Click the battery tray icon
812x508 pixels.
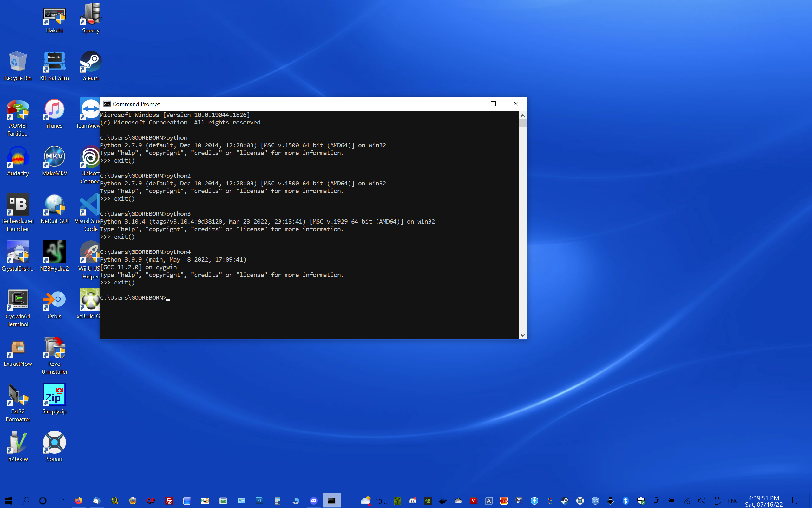tap(671, 501)
